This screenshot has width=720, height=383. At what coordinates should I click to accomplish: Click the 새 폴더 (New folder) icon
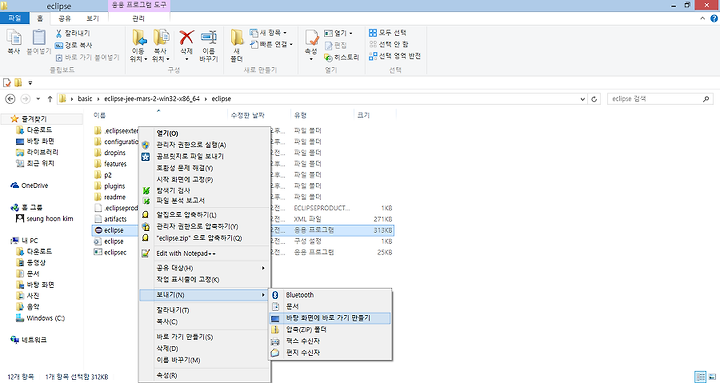coord(237,46)
